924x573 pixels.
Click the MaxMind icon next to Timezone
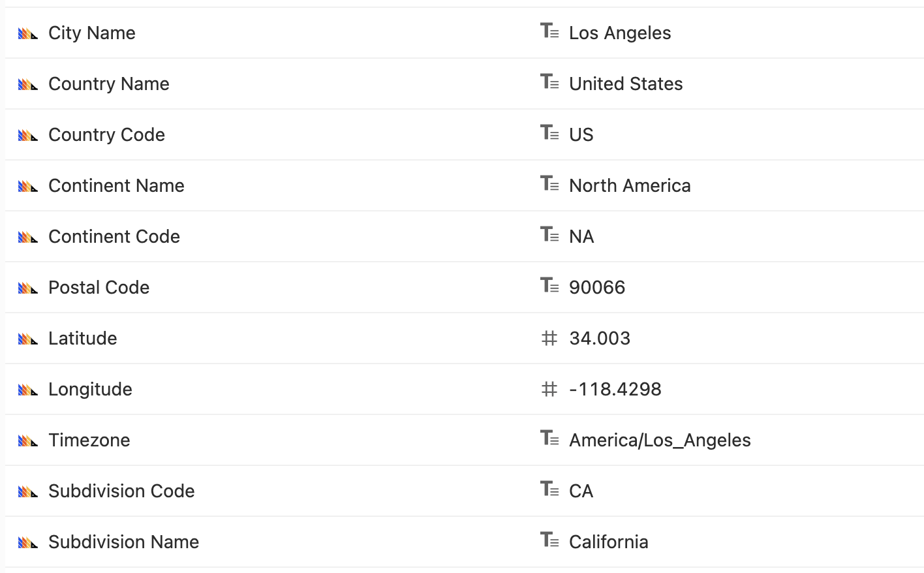[29, 440]
